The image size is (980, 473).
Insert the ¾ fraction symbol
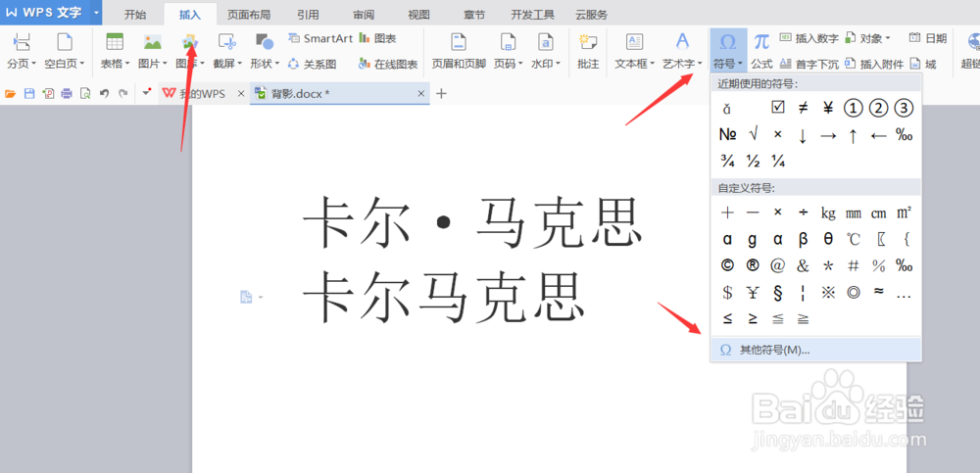727,162
